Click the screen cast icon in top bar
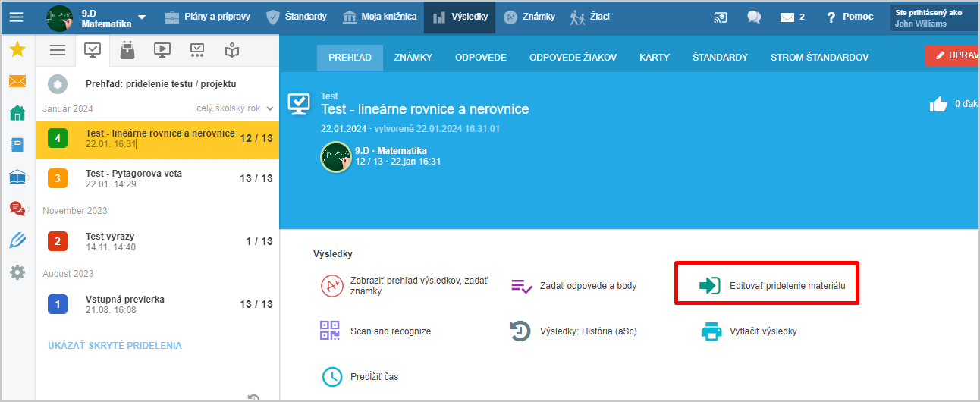 pos(721,17)
